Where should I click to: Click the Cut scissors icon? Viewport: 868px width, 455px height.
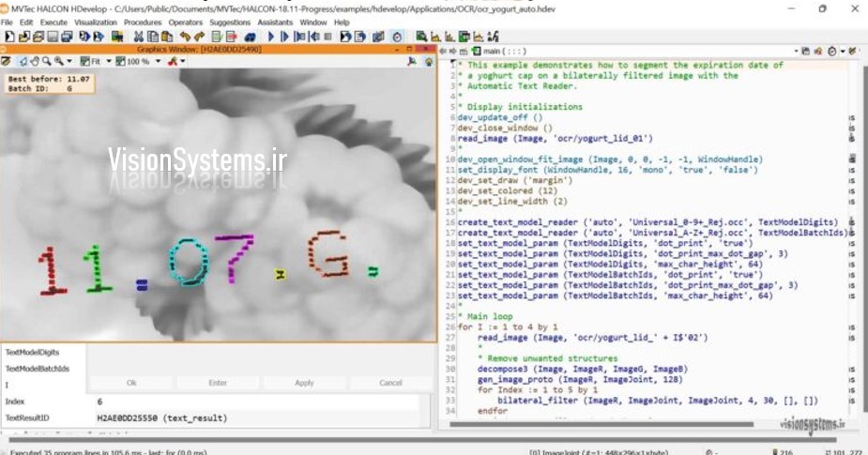138,36
